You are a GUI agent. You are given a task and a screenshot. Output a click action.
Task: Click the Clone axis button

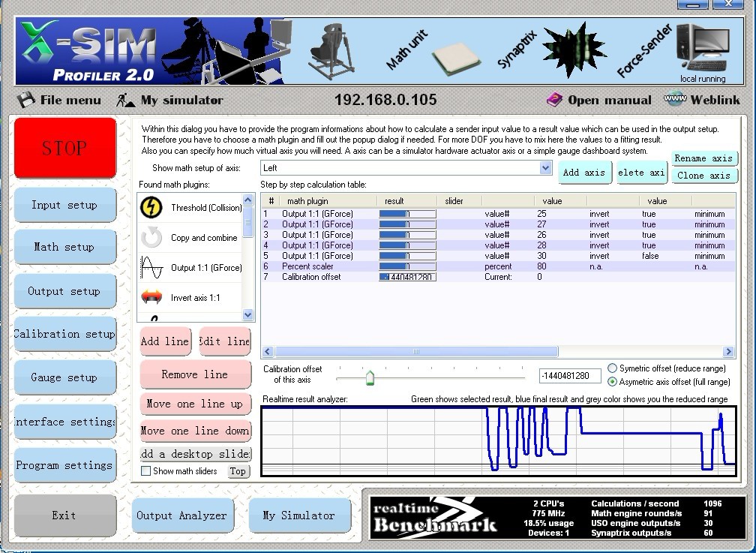tap(704, 176)
